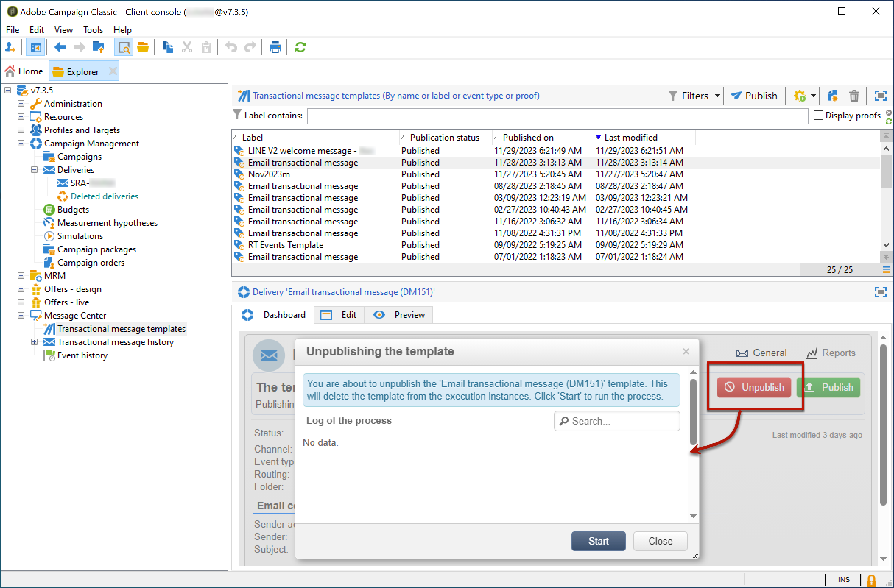Viewport: 894px width, 588px height.
Task: Enable the Display proofs checkbox
Action: (818, 115)
